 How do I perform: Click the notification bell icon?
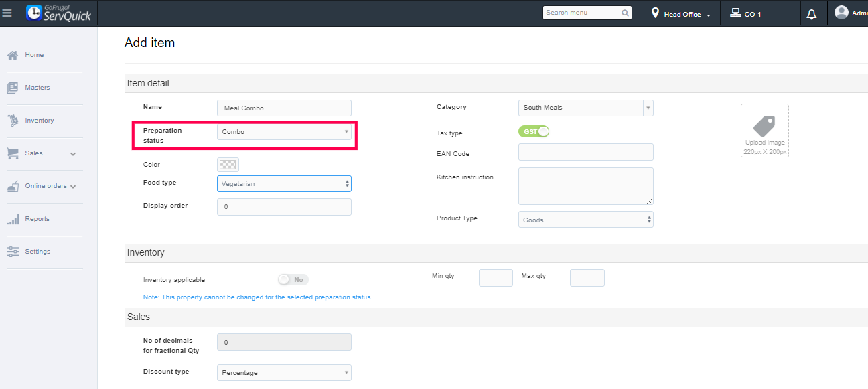[812, 14]
